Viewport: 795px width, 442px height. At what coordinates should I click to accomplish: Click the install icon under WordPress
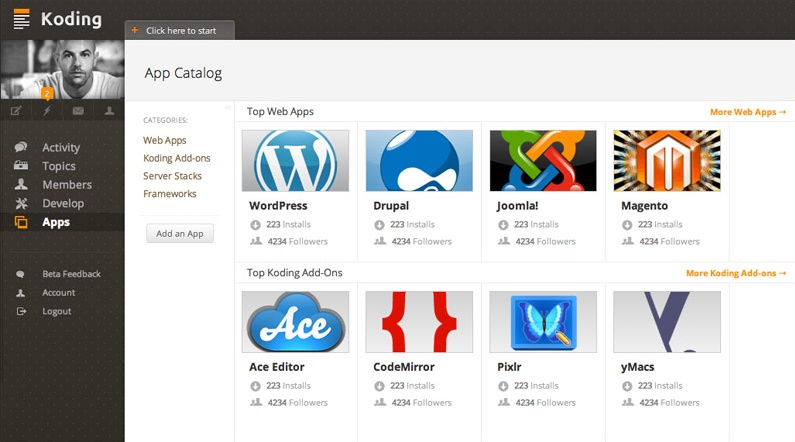(256, 225)
